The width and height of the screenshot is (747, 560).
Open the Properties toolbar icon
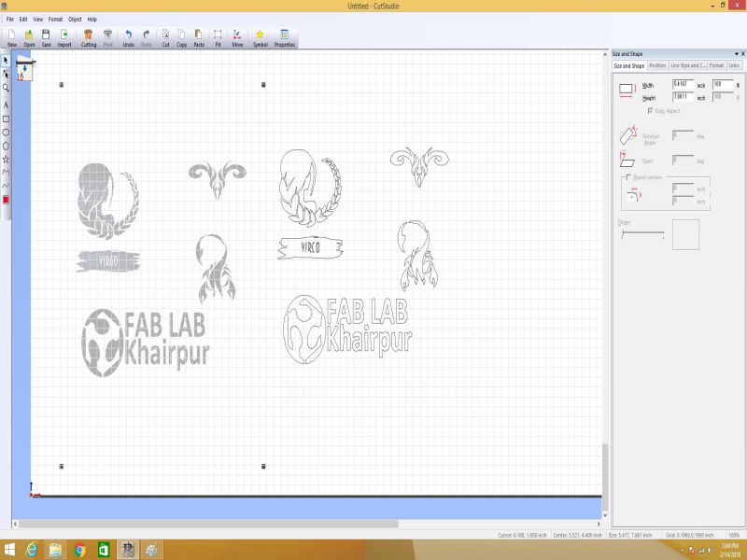coord(285,37)
